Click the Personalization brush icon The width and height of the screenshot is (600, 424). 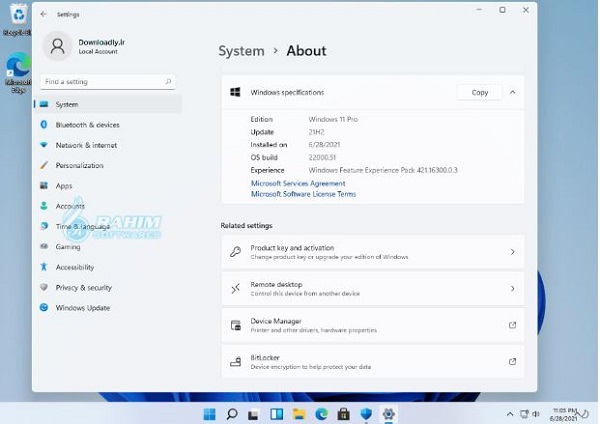(44, 165)
